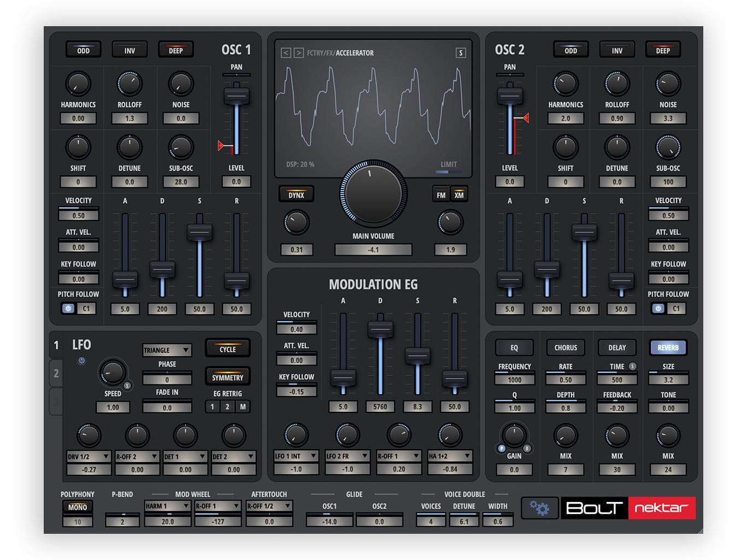
Task: Click the settings gear icon
Action: tap(540, 508)
